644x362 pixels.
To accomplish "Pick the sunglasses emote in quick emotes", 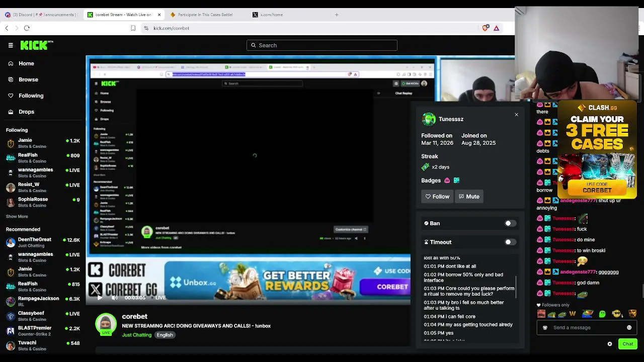I will pyautogui.click(x=617, y=314).
